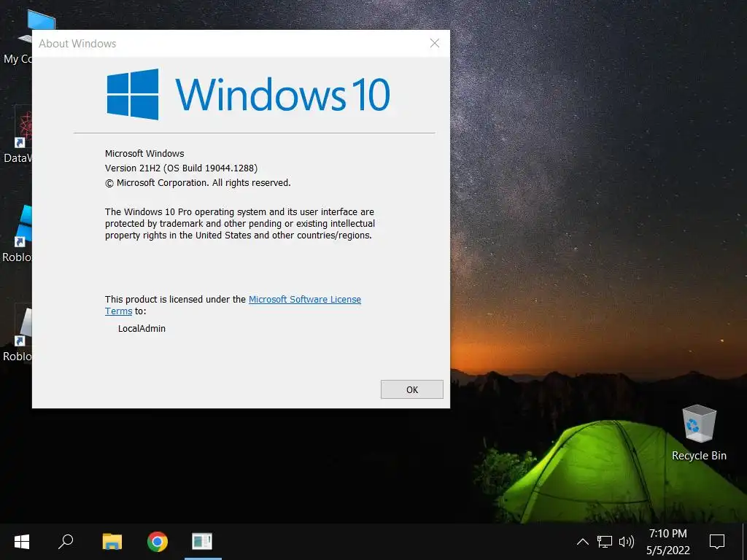The image size is (747, 560).
Task: Select the Recycle Bin desktop icon
Action: (699, 432)
